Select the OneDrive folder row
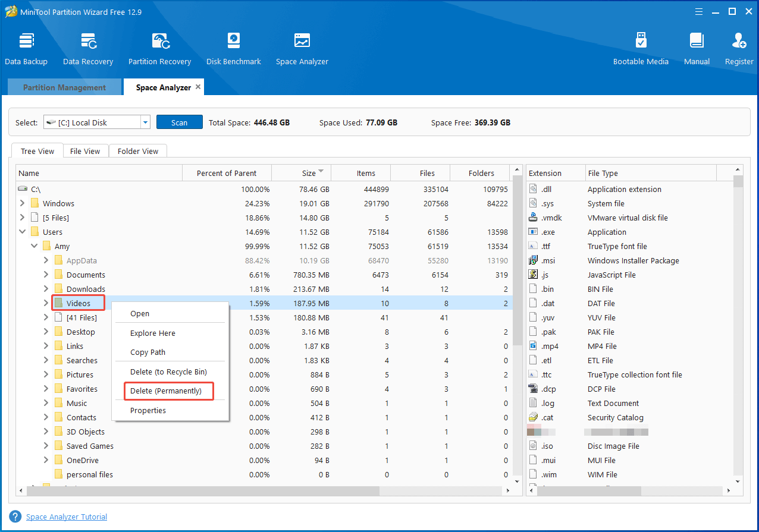Viewport: 759px width, 532px height. pyautogui.click(x=264, y=460)
